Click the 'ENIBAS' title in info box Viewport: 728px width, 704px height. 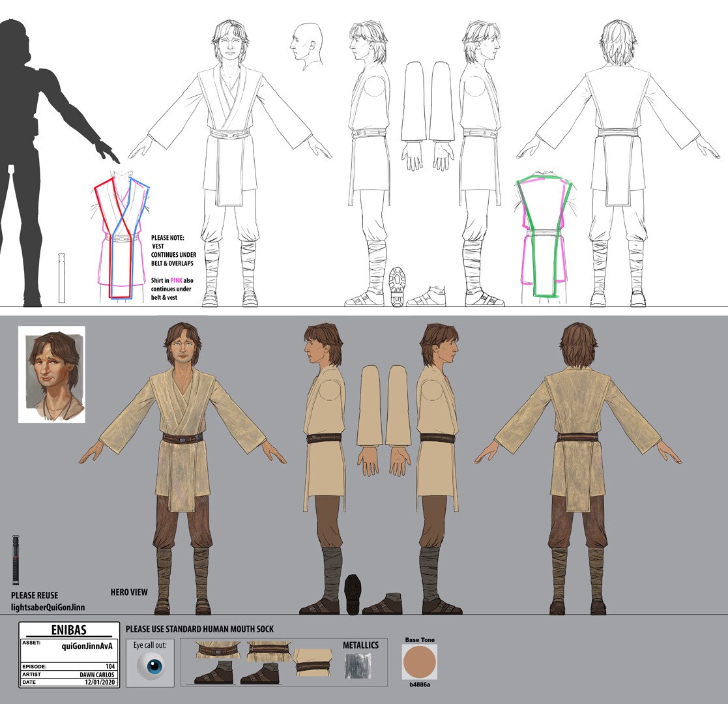[68, 630]
